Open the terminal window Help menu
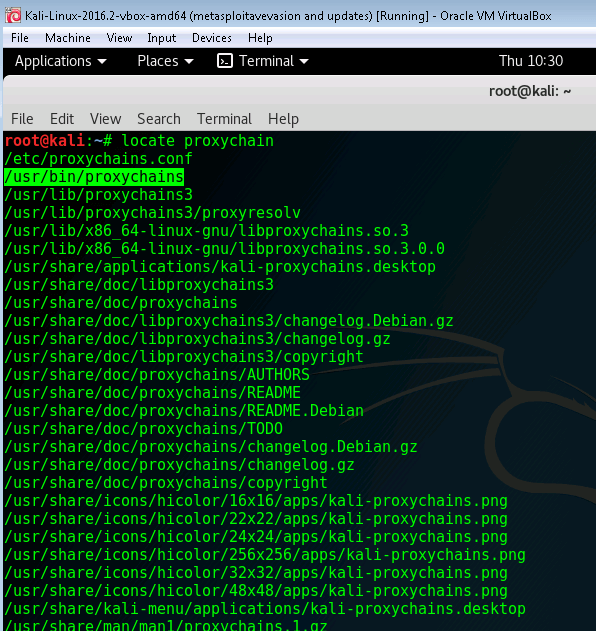596x631 pixels. pyautogui.click(x=283, y=119)
